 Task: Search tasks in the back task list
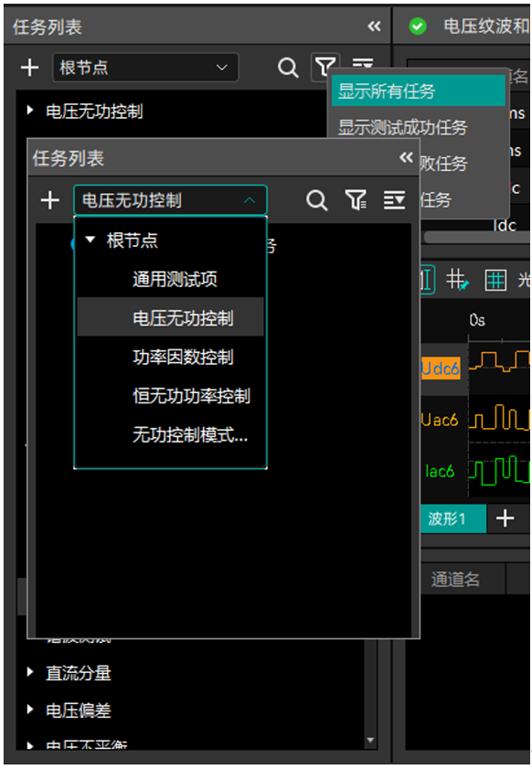tap(288, 67)
